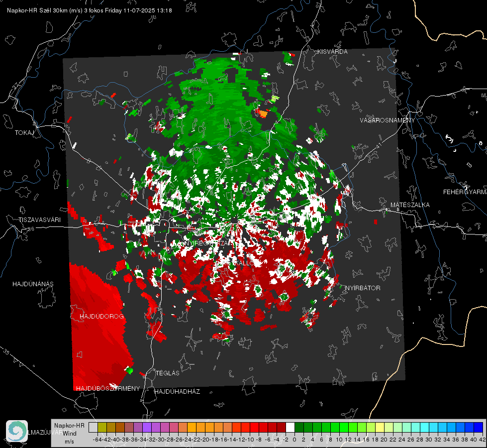
Task: Select the gray swatch at legend start
Action: coord(93,428)
